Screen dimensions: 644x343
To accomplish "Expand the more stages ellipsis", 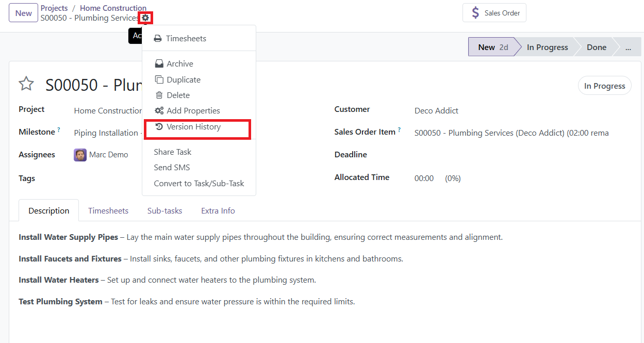I will [628, 47].
